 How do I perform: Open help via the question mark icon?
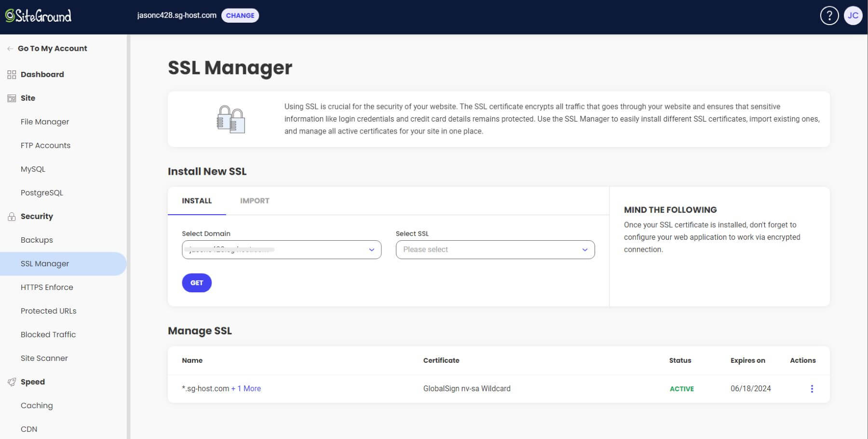(x=828, y=15)
